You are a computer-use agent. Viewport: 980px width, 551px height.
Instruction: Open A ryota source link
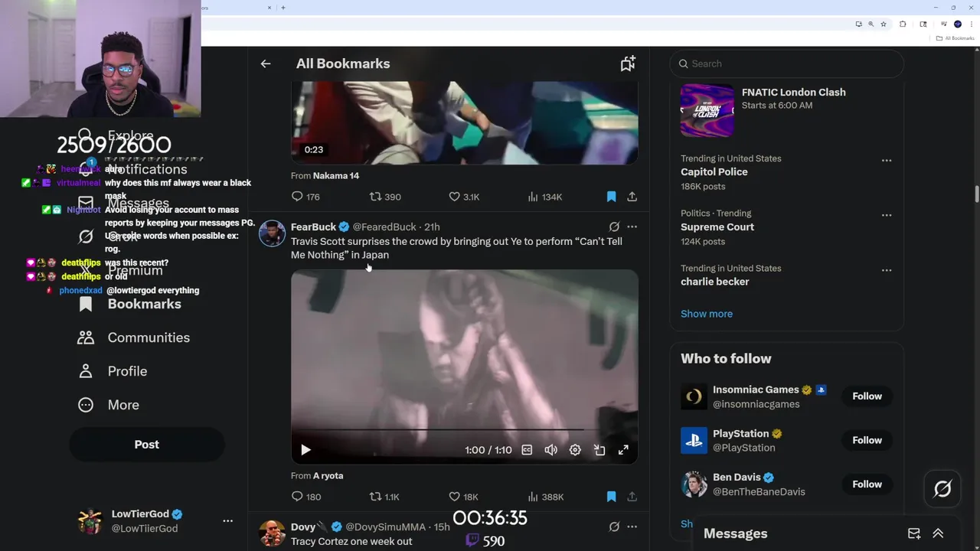[328, 475]
